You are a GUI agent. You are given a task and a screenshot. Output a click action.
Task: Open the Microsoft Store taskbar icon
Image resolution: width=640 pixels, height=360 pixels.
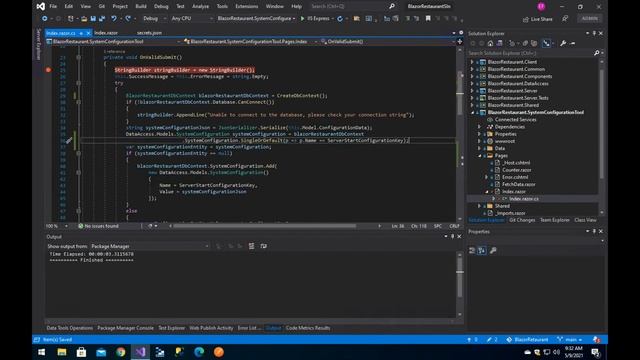coord(81,352)
